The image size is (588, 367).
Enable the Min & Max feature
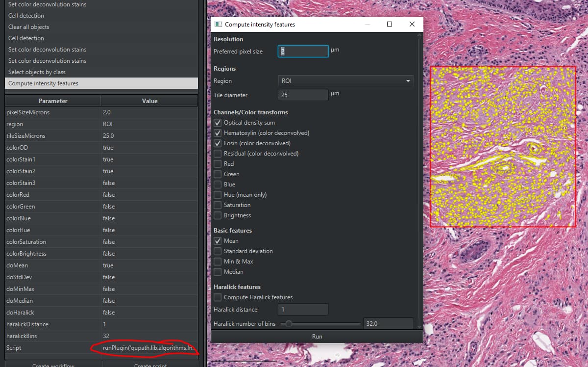click(218, 262)
